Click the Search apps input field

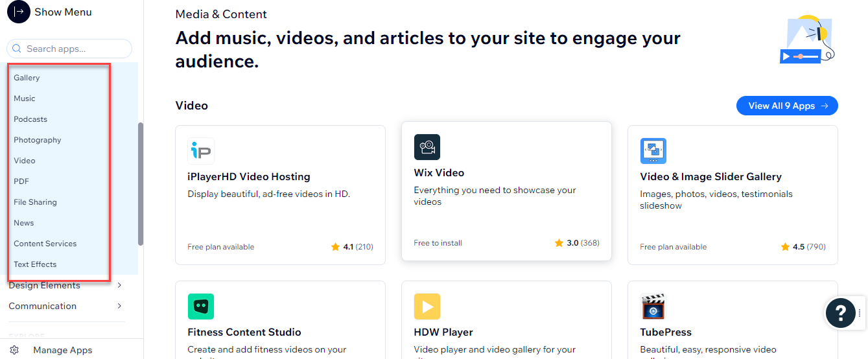coord(69,49)
